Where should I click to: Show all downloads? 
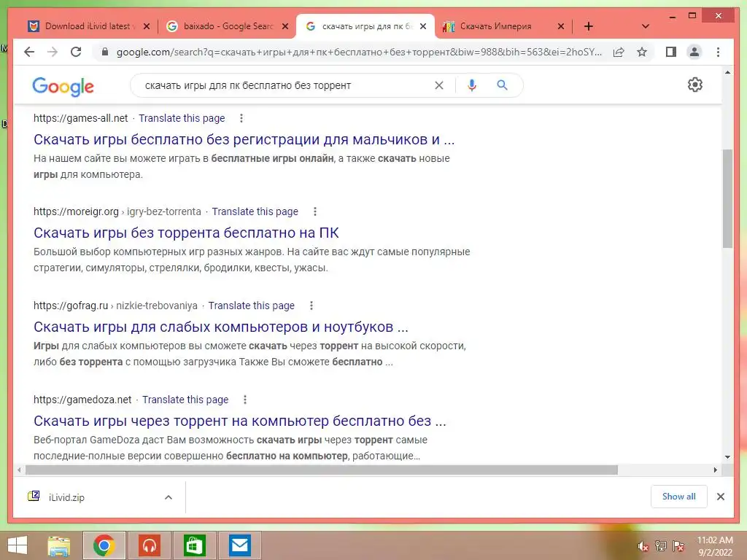point(679,497)
